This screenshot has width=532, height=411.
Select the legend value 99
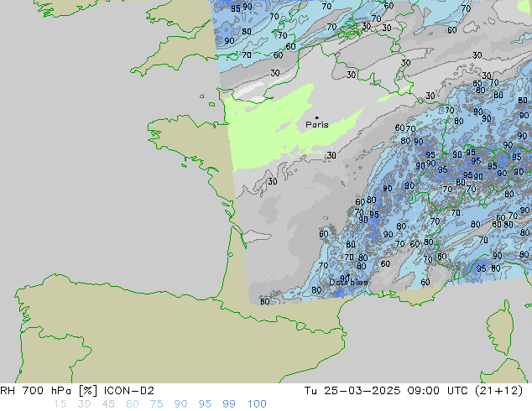[x=229, y=404]
